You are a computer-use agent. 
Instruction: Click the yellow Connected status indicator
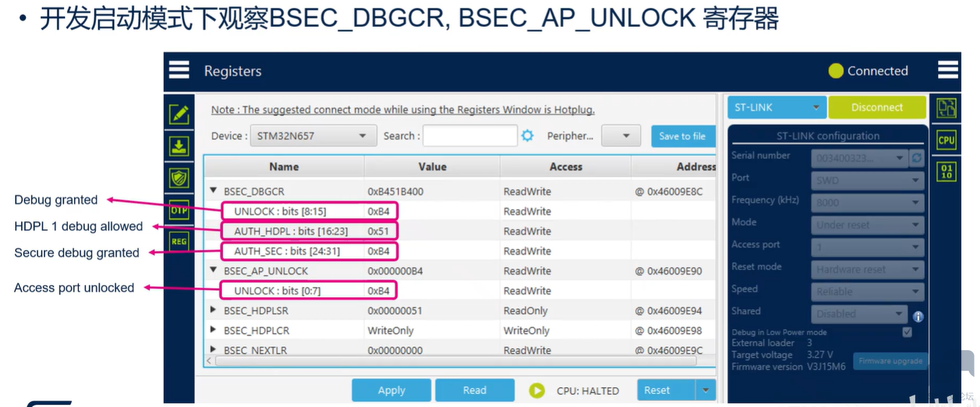pos(835,71)
